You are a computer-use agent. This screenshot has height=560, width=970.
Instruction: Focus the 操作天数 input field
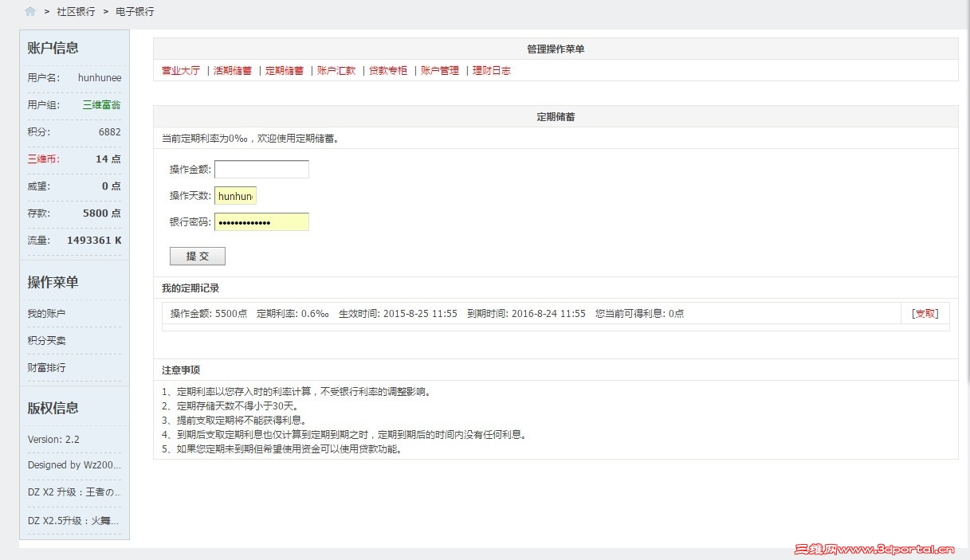pos(236,196)
